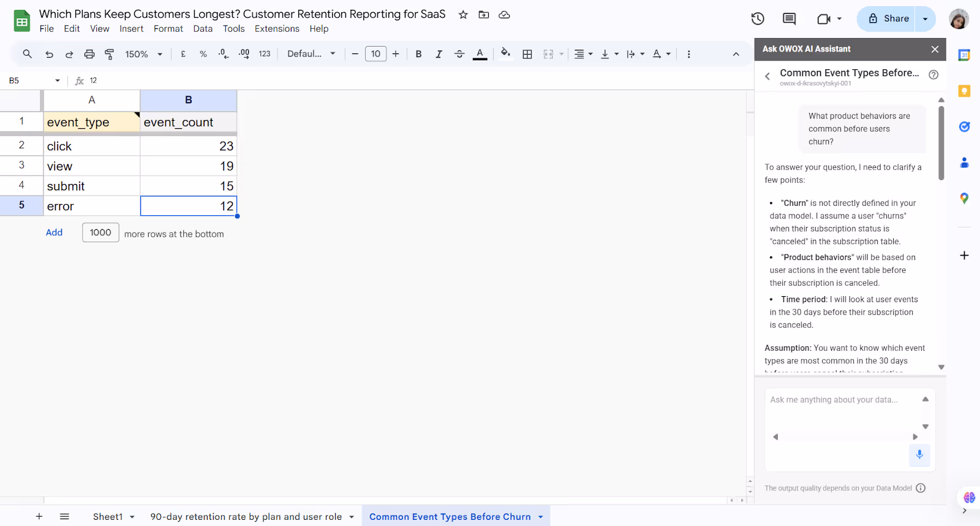
Task: Toggle bold formatting
Action: pos(419,54)
